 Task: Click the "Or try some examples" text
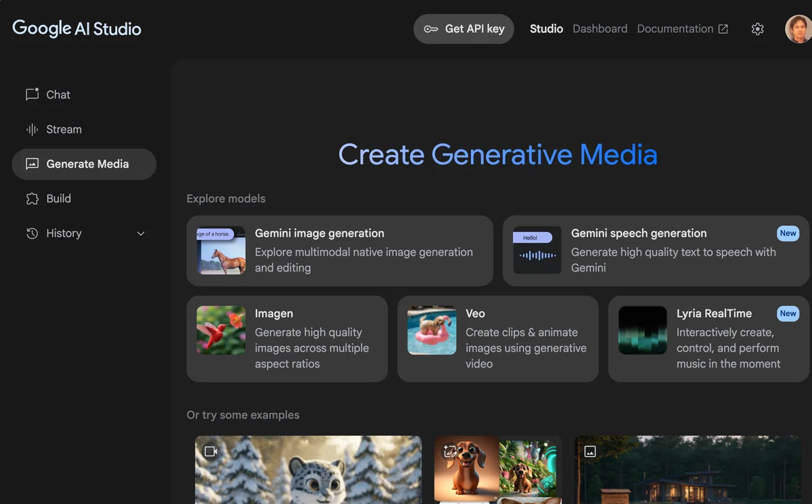point(243,415)
